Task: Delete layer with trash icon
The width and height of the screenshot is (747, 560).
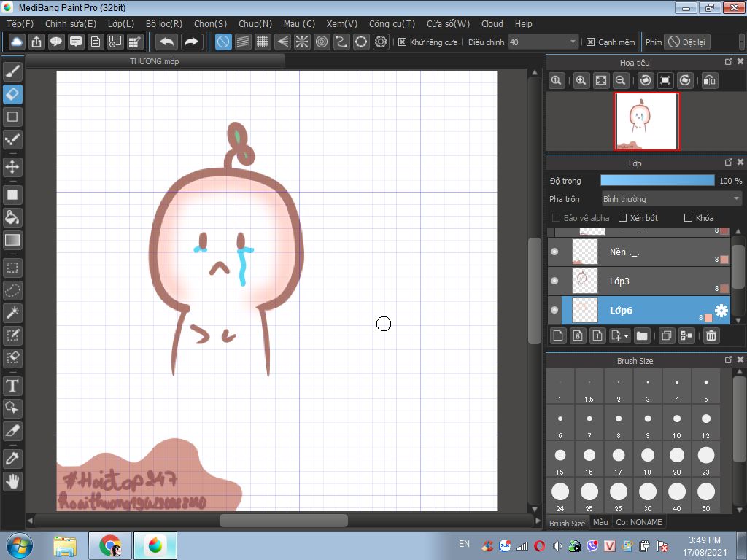Action: (711, 335)
